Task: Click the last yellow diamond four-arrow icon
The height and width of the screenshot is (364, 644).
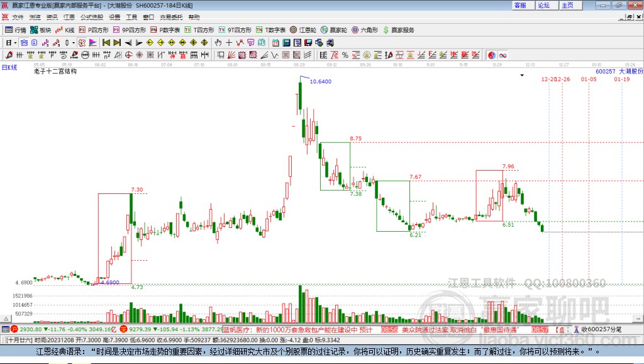Action: pos(204,43)
